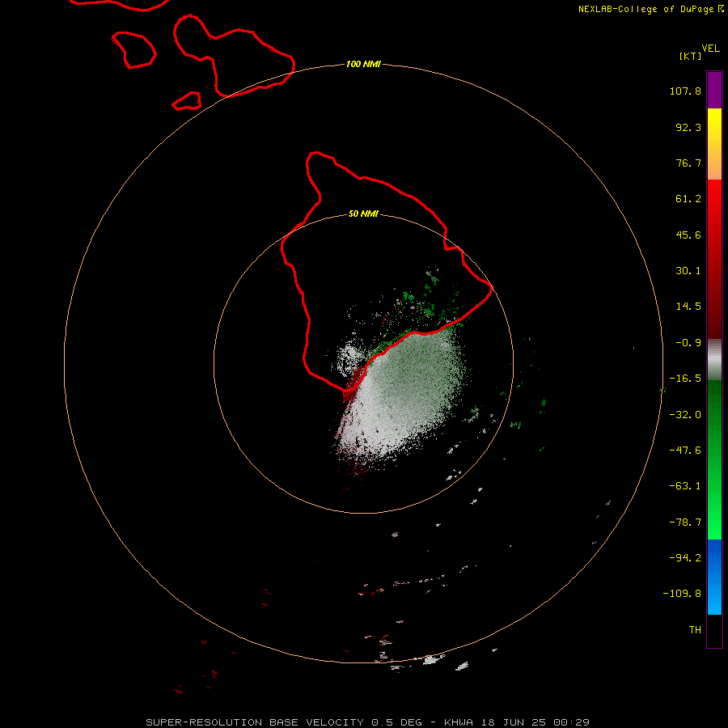Click the [KT] units label

691,56
